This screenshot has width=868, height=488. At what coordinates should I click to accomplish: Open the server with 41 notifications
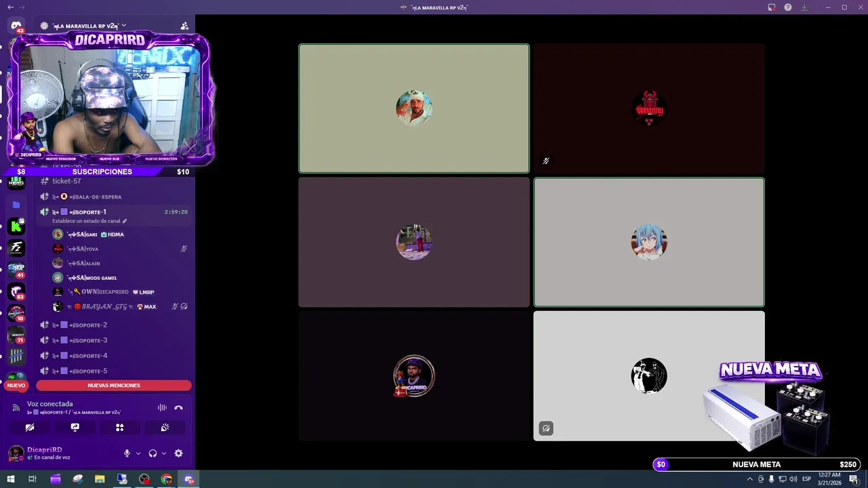[16, 270]
